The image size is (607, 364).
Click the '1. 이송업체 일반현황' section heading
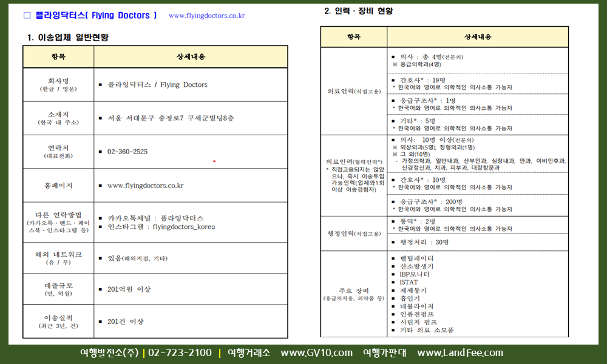click(x=68, y=38)
